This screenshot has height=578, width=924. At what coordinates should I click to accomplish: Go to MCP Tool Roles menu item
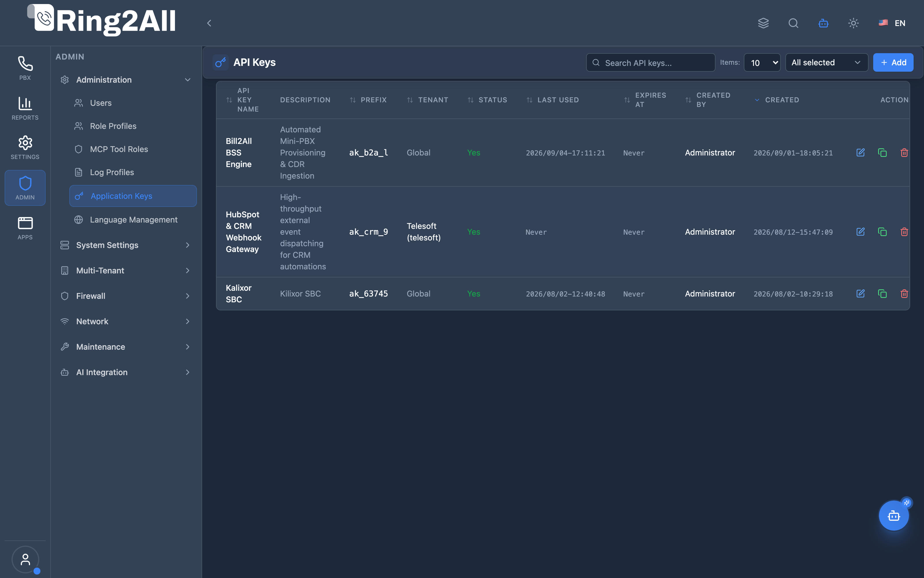pyautogui.click(x=133, y=149)
